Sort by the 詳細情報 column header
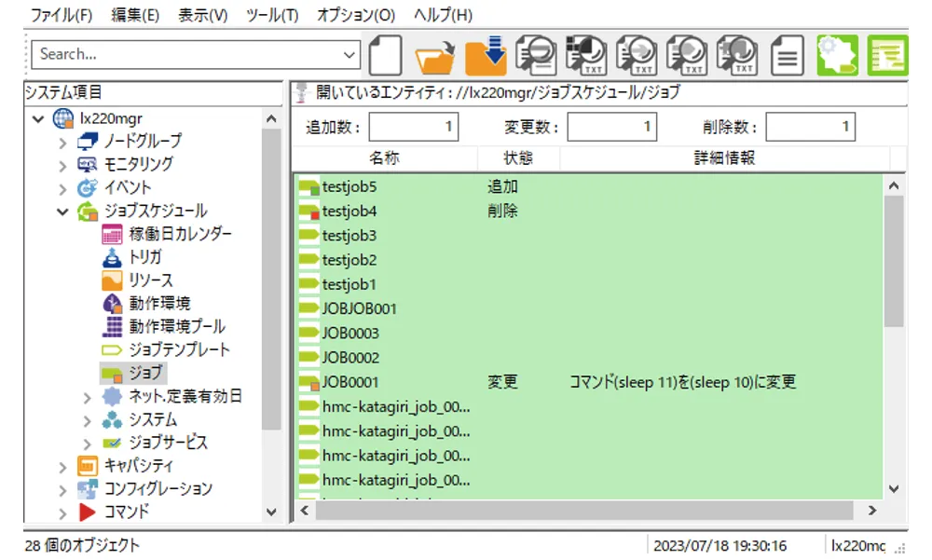The width and height of the screenshot is (932, 560). (724, 158)
